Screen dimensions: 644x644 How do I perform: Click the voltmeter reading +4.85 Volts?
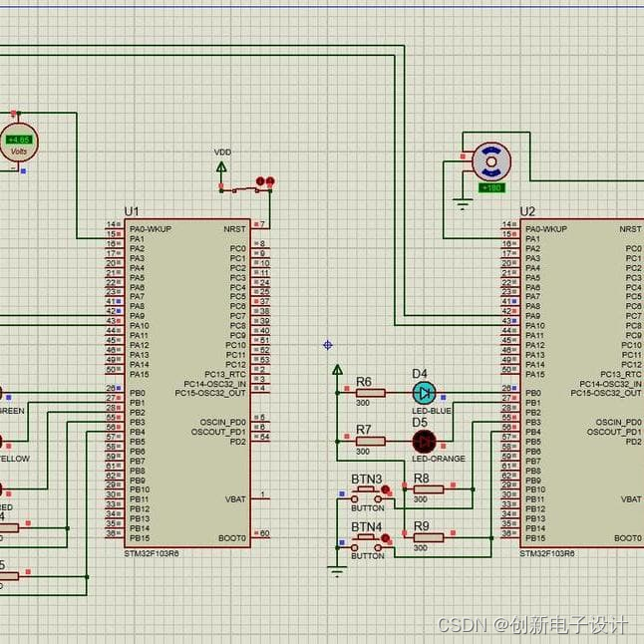[x=19, y=142]
